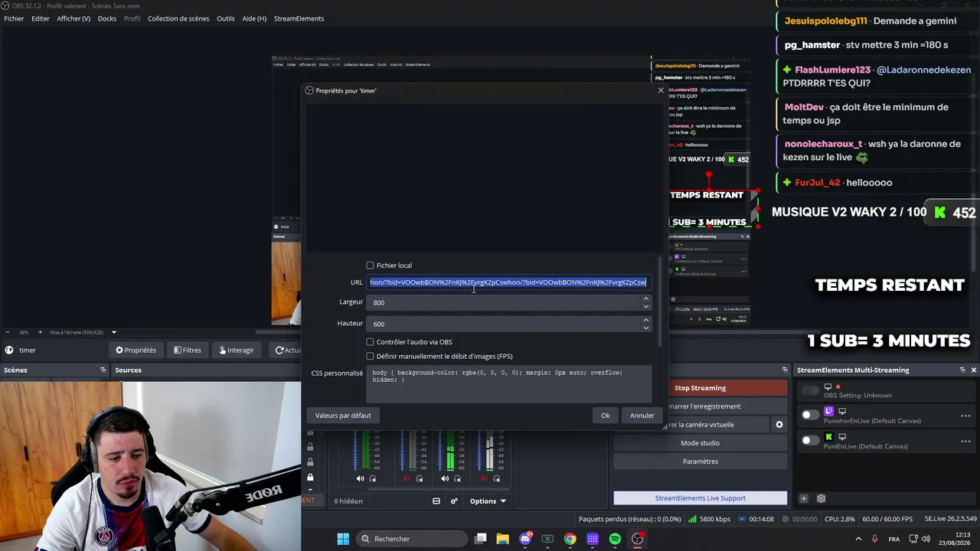
Task: Cancel the dialog with Annuler
Action: coord(642,416)
